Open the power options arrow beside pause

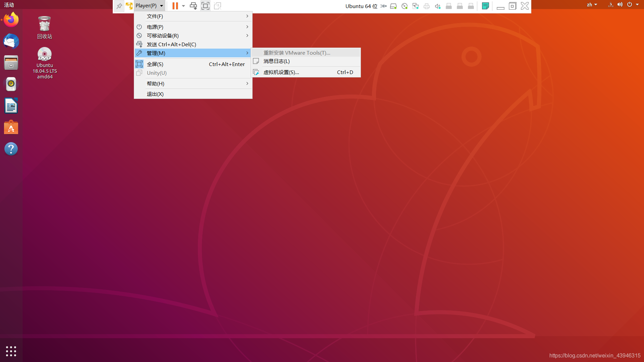183,6
